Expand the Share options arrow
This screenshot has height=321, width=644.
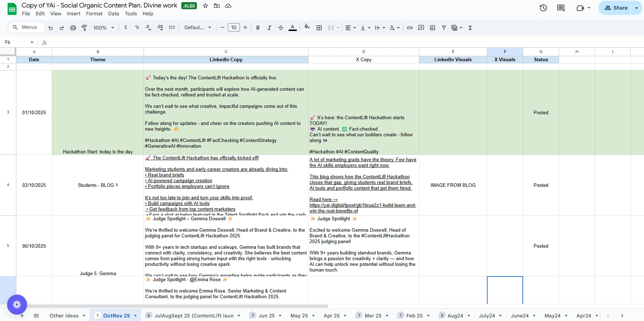637,8
